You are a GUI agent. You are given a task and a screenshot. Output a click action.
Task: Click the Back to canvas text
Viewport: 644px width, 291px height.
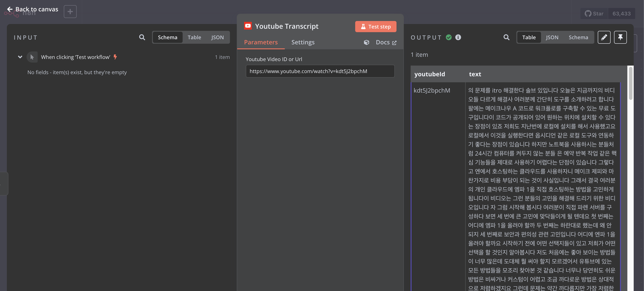(37, 9)
